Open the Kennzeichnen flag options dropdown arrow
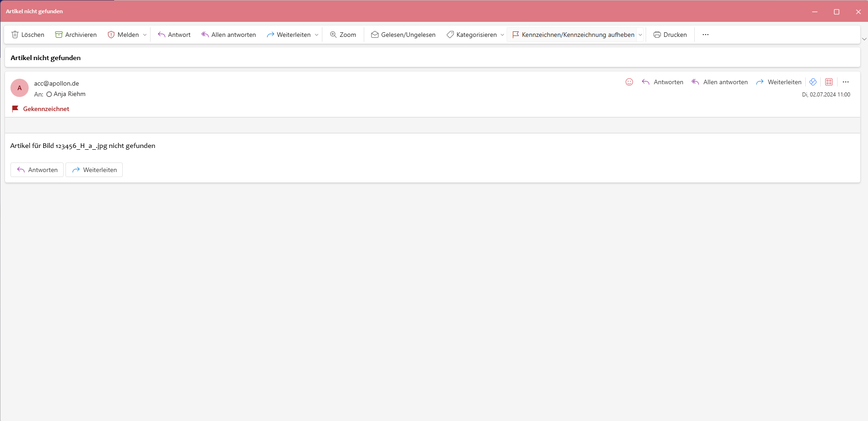Screen dimensions: 868x421 click(641, 35)
